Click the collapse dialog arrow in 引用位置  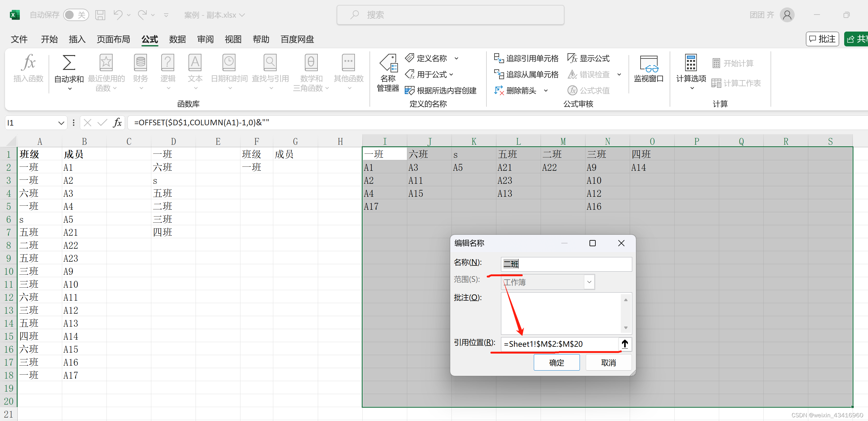(x=625, y=344)
